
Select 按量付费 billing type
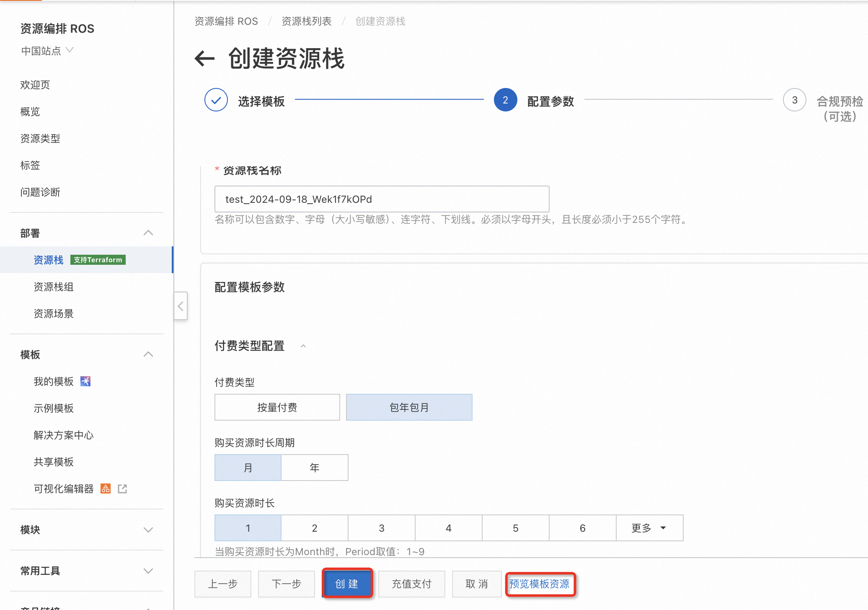[277, 407]
